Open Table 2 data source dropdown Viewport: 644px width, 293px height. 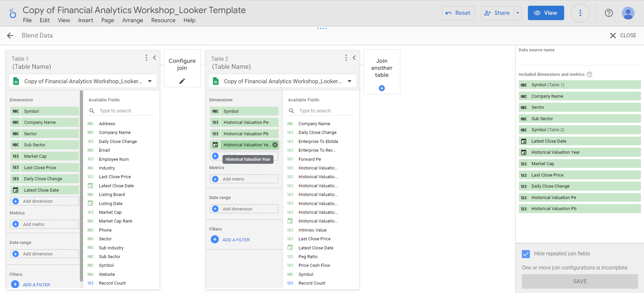pos(350,81)
